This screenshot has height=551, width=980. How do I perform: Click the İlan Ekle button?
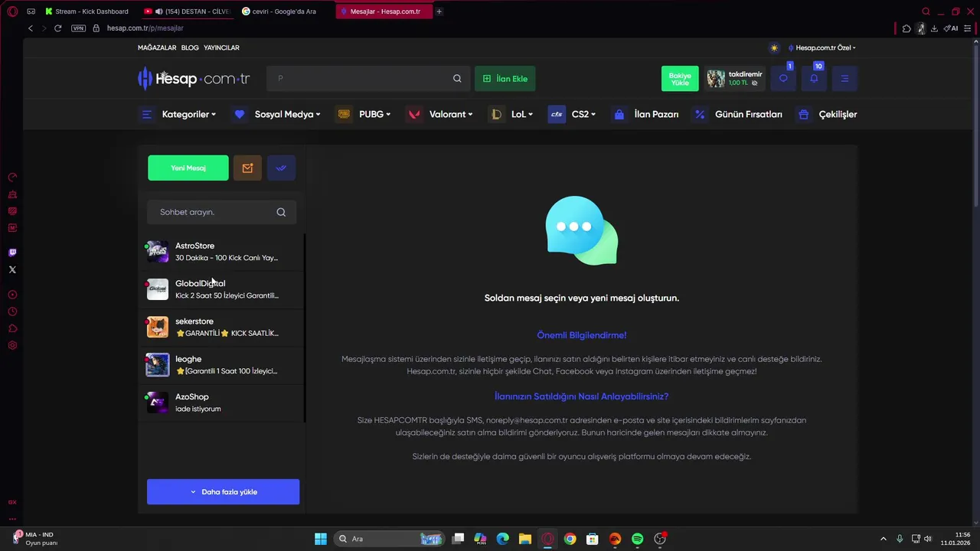tap(505, 79)
